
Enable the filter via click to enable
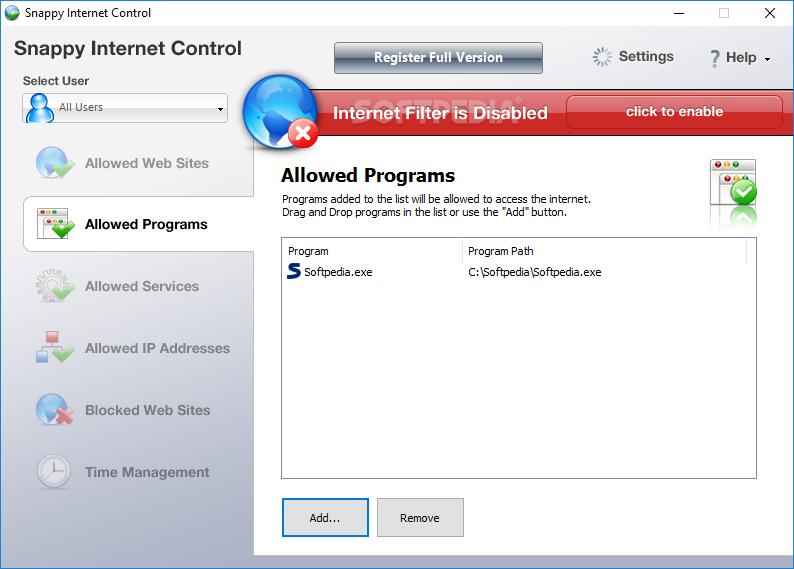click(x=674, y=112)
